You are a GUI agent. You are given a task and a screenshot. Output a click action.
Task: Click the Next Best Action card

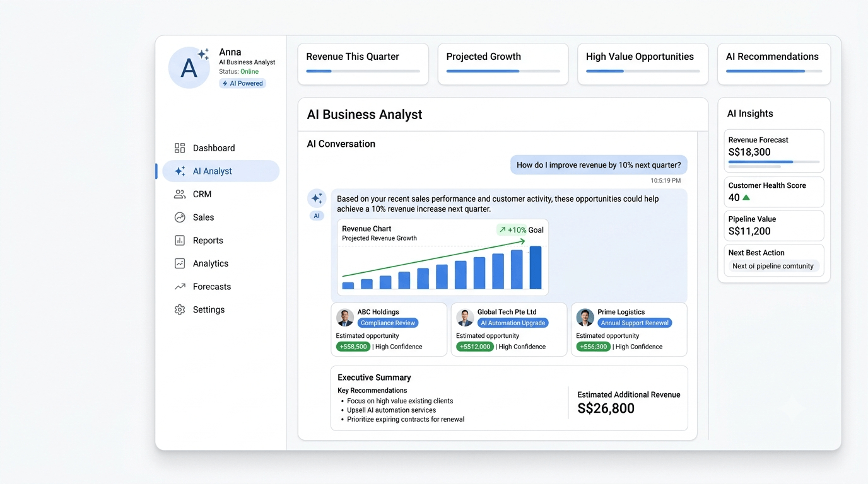[x=774, y=260]
